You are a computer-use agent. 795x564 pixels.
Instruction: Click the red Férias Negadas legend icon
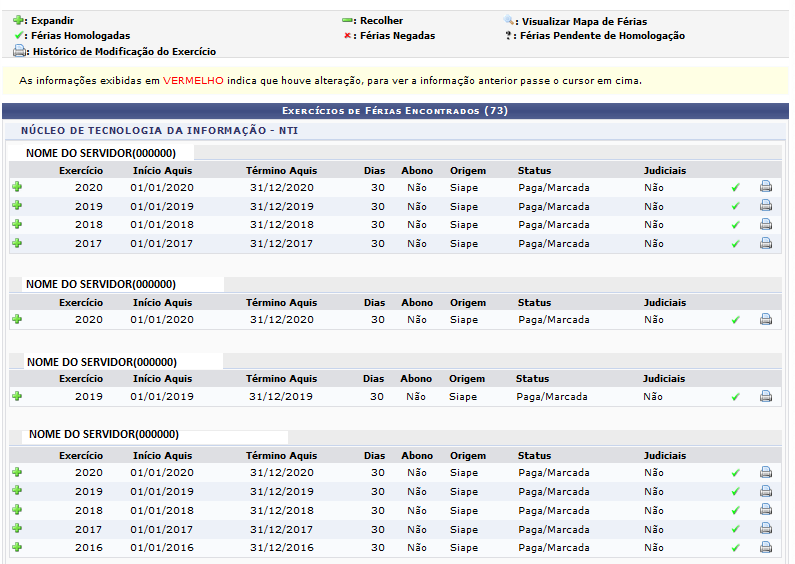click(347, 36)
